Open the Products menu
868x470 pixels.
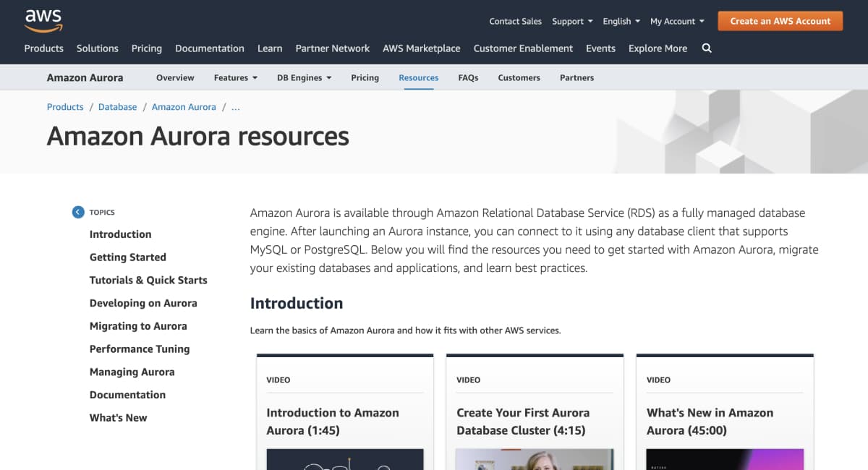click(43, 48)
